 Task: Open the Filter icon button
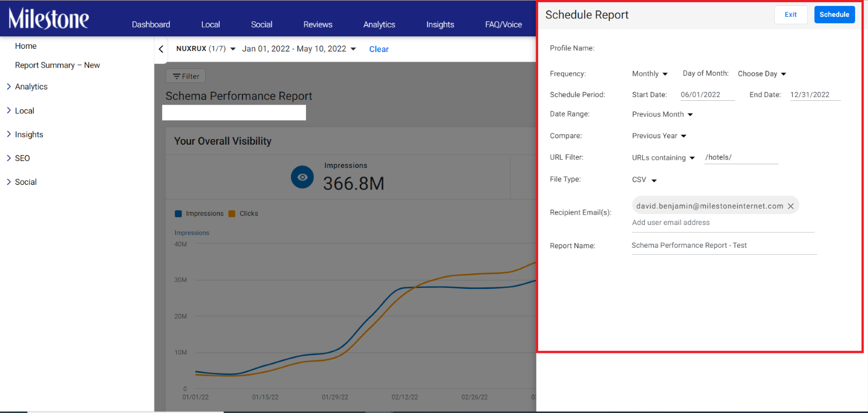[186, 76]
